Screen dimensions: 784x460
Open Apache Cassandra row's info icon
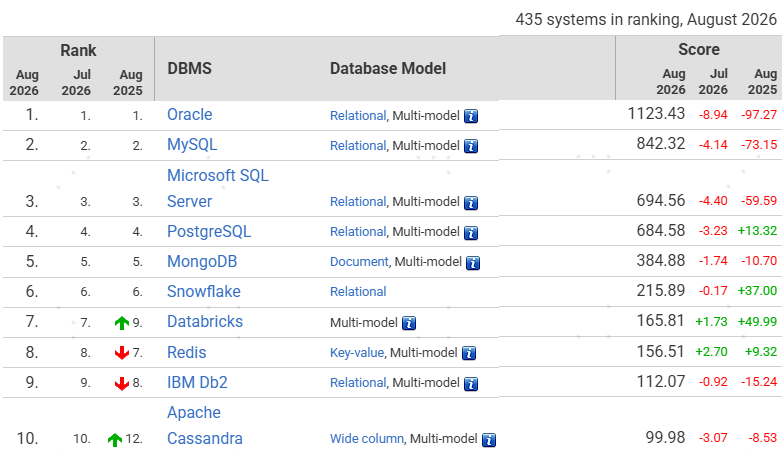[488, 440]
